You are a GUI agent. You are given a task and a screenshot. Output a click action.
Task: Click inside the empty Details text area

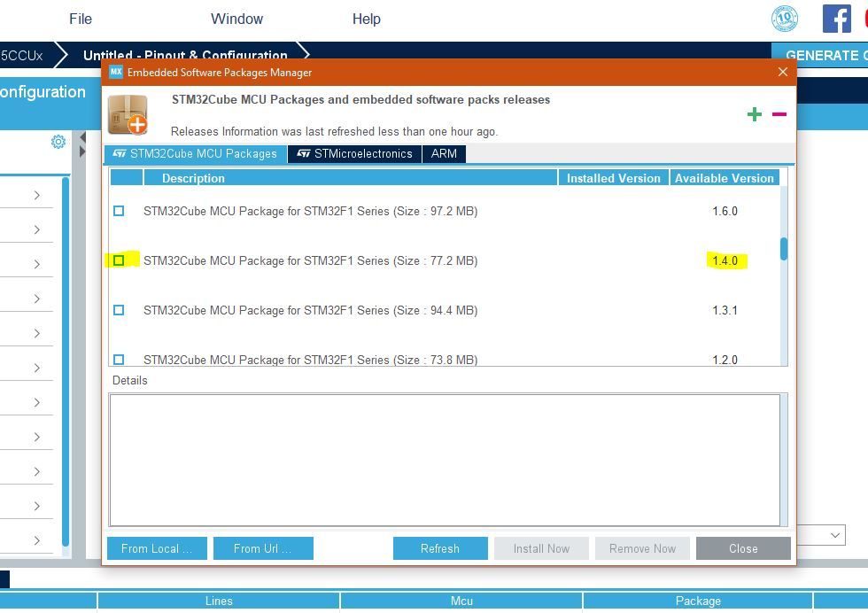(x=445, y=460)
